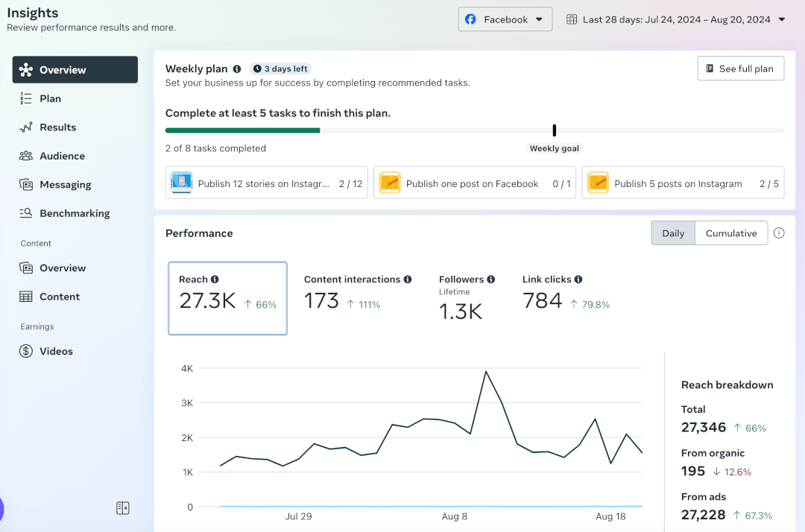The image size is (805, 532).
Task: Open the Facebook platform dropdown
Action: pyautogui.click(x=505, y=19)
